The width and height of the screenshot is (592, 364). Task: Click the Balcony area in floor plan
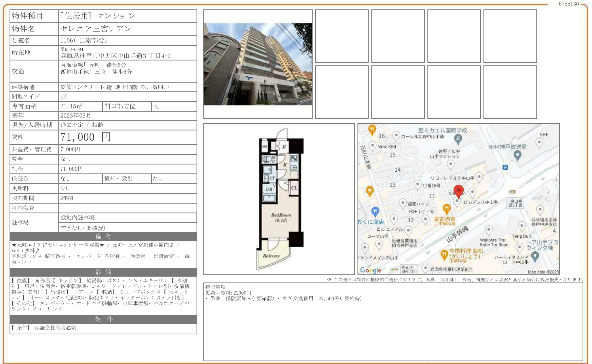(x=271, y=256)
